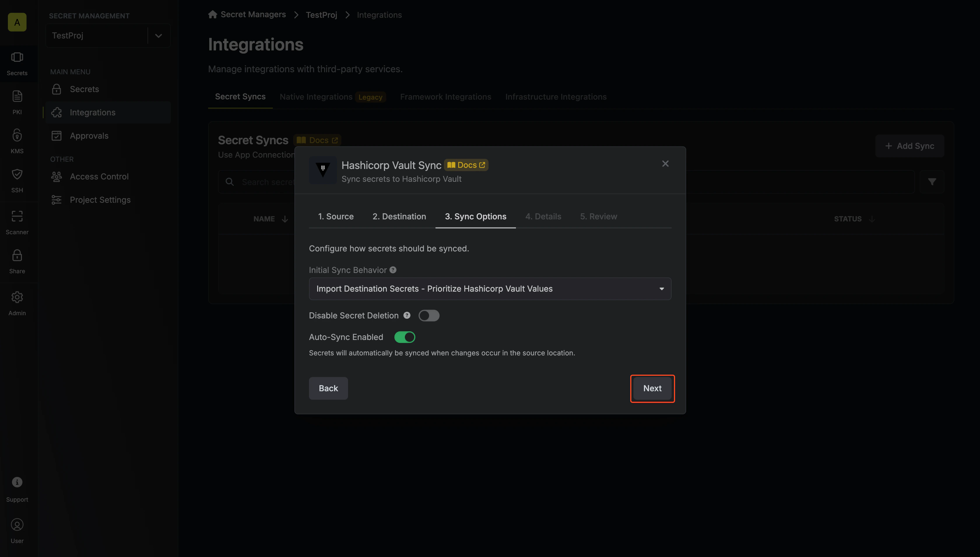Image resolution: width=980 pixels, height=557 pixels.
Task: Open Docs link in Vault Sync dialog
Action: [466, 165]
